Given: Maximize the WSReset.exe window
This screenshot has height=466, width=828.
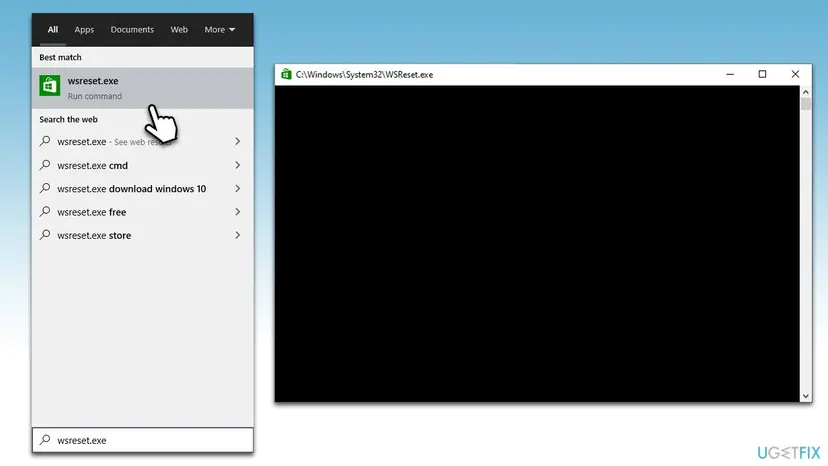Looking at the screenshot, I should (x=762, y=74).
